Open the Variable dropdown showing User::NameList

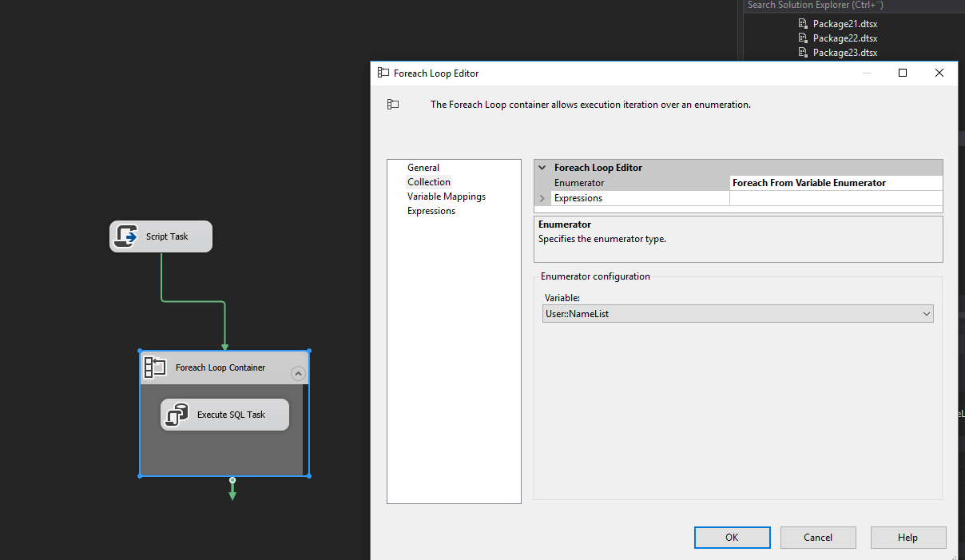[926, 314]
